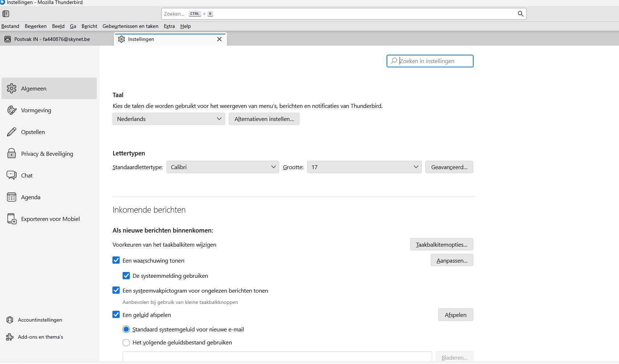Open the Extra menu
Screen dimensions: 619x364
[x=169, y=26]
